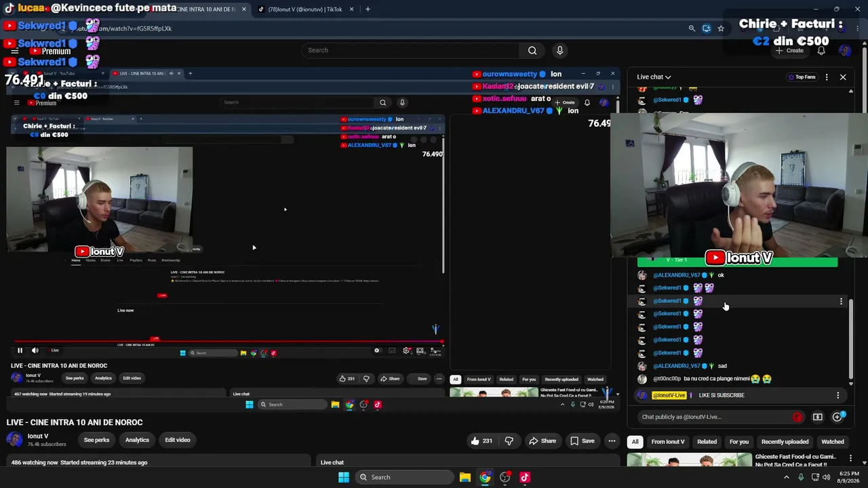Viewport: 868px width, 488px height.
Task: Open the Create menu button
Action: point(790,51)
